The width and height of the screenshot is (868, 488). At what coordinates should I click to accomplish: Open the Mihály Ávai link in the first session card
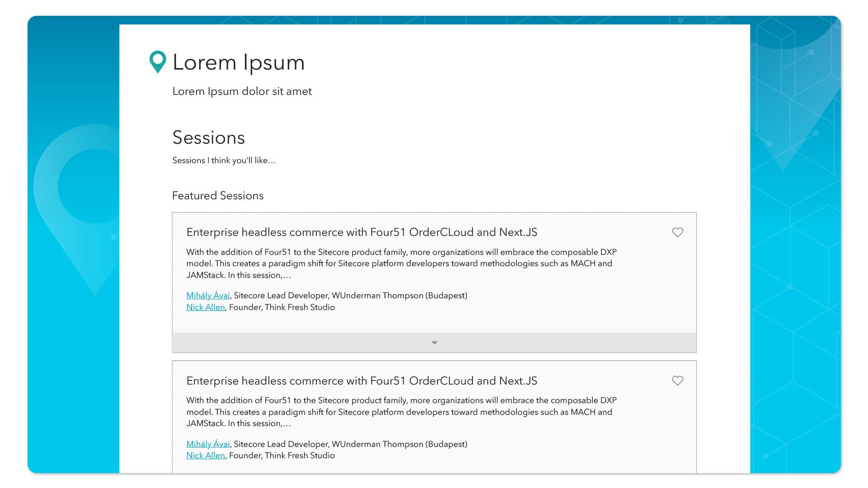(208, 296)
